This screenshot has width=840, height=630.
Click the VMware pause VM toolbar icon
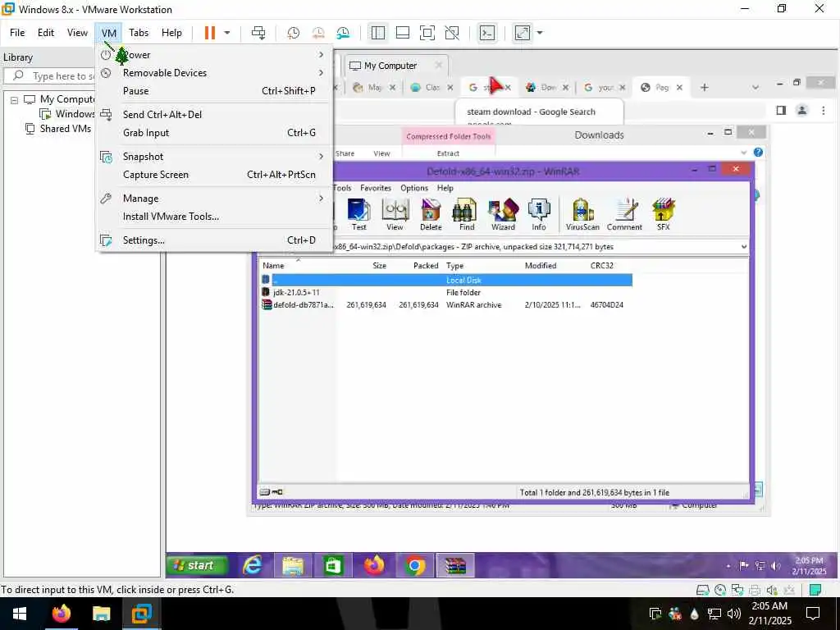(209, 33)
